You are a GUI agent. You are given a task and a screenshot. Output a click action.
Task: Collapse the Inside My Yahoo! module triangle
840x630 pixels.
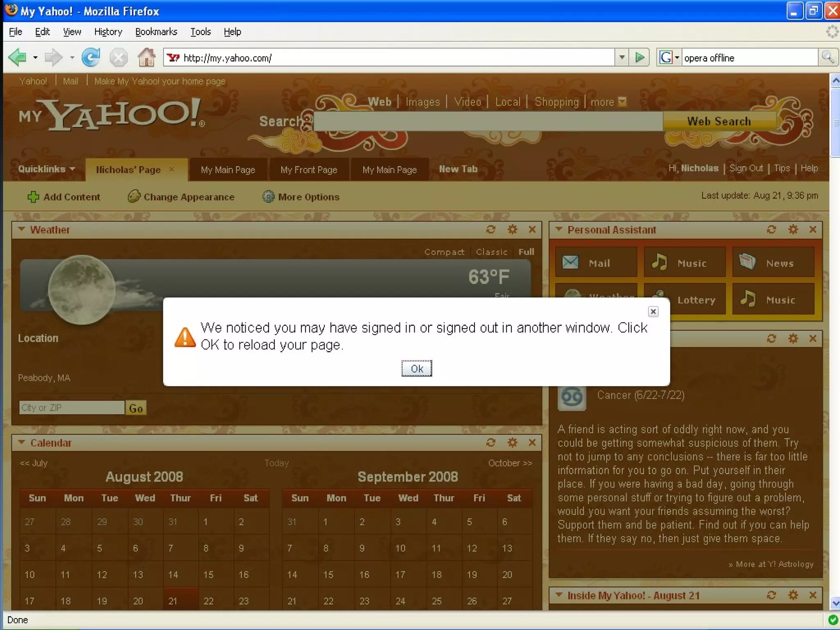pyautogui.click(x=559, y=595)
